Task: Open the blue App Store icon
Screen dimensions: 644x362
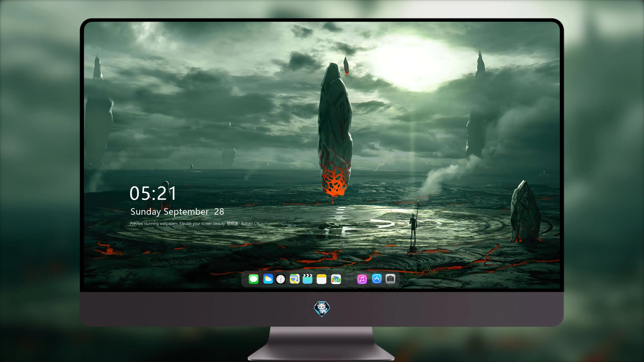Action: (x=377, y=279)
